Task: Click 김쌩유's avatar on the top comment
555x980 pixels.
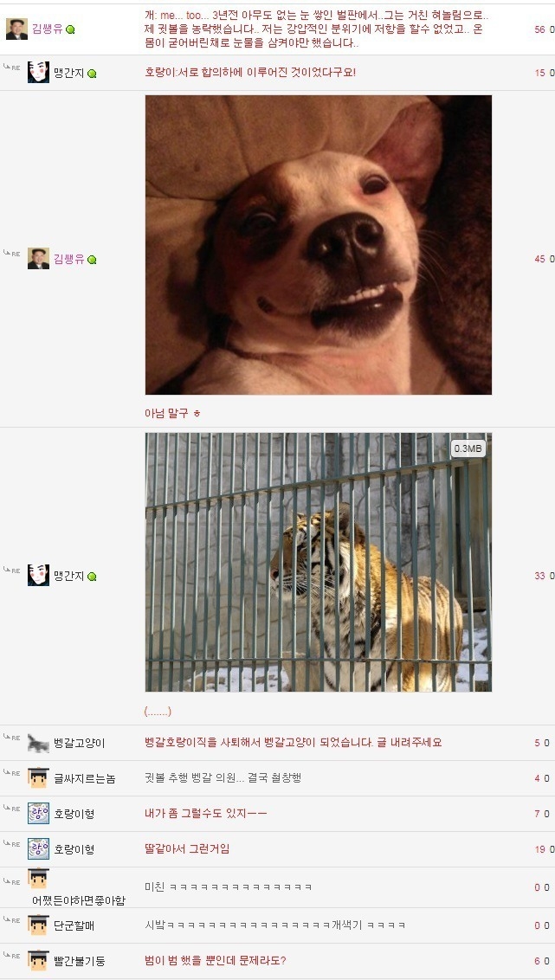Action: pyautogui.click(x=16, y=29)
